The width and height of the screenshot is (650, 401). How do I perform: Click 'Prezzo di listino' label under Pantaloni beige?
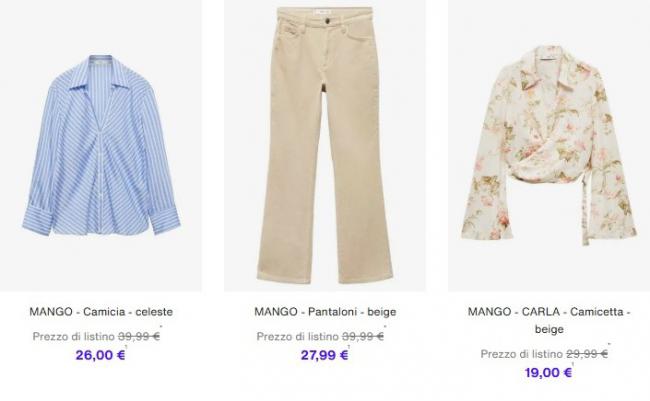pos(298,336)
